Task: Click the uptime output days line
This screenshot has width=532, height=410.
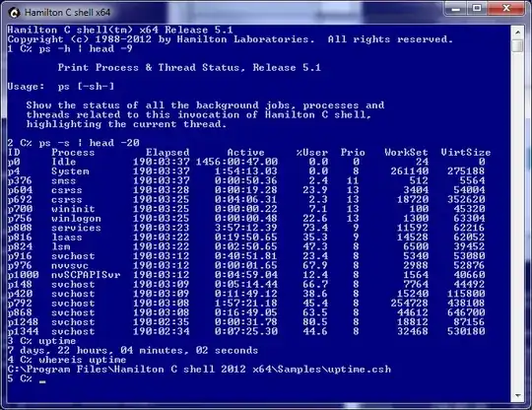Action: click(x=133, y=350)
